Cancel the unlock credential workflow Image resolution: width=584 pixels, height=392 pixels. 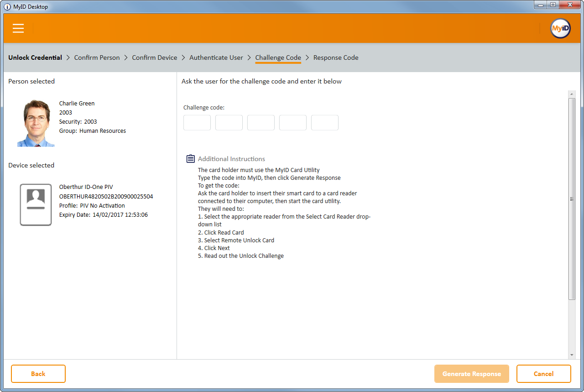click(543, 374)
